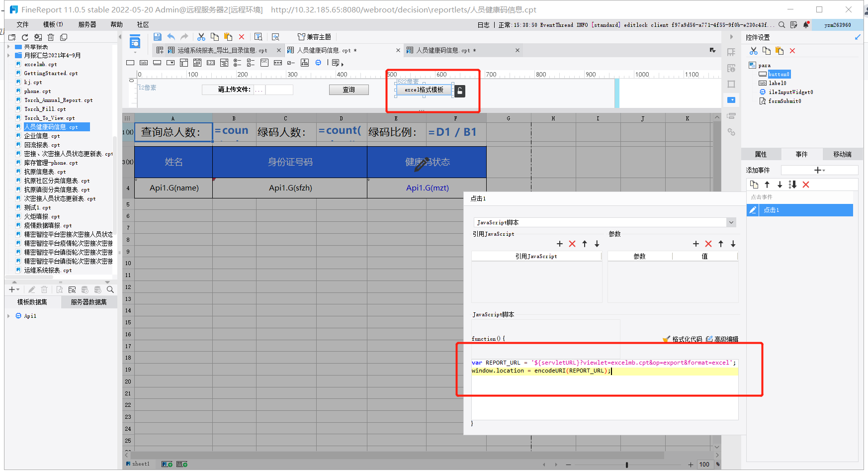Click the hyperlink icon in right sidebar

[x=731, y=132]
